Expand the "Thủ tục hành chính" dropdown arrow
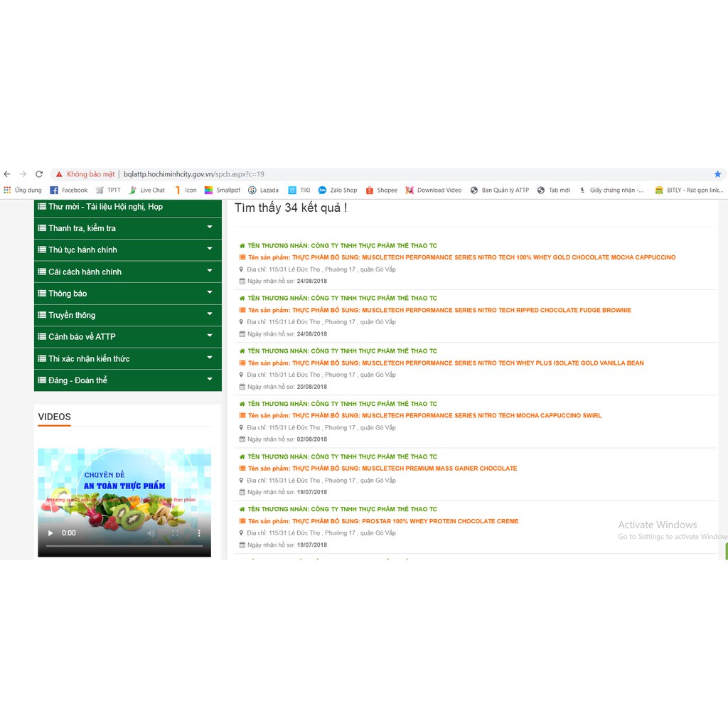The image size is (728, 728). click(210, 250)
